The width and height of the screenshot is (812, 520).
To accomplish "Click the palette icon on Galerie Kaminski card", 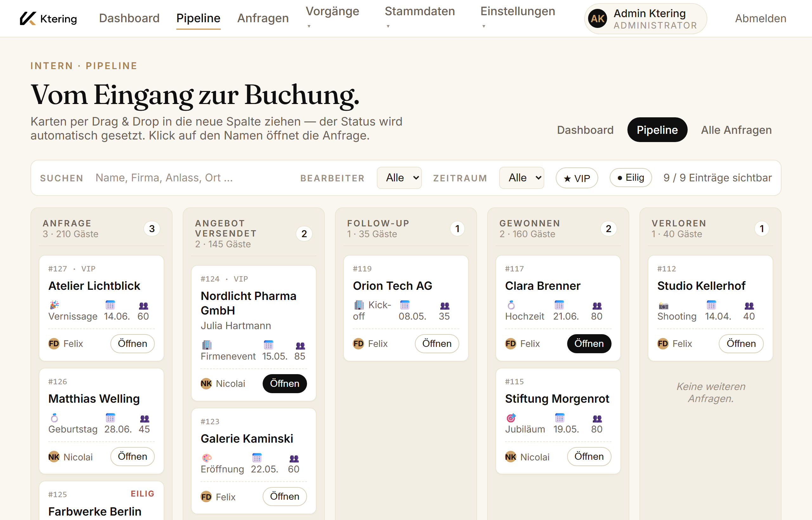I will point(207,458).
